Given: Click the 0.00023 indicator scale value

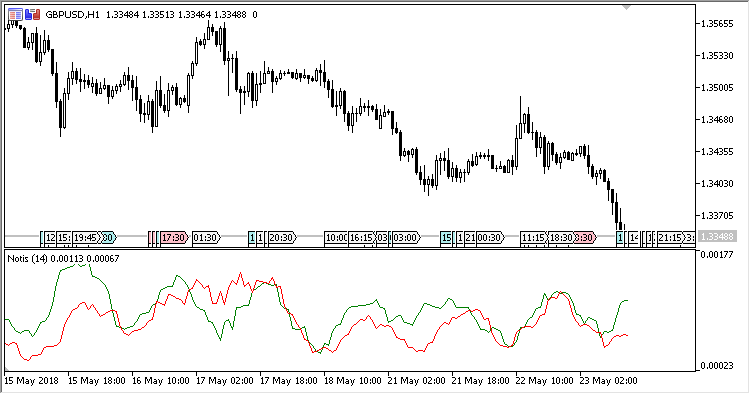Looking at the screenshot, I should [x=717, y=366].
